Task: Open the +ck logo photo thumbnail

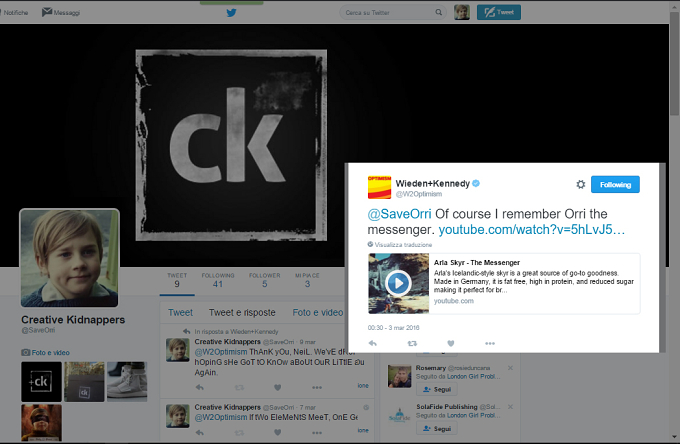Action: tap(41, 382)
